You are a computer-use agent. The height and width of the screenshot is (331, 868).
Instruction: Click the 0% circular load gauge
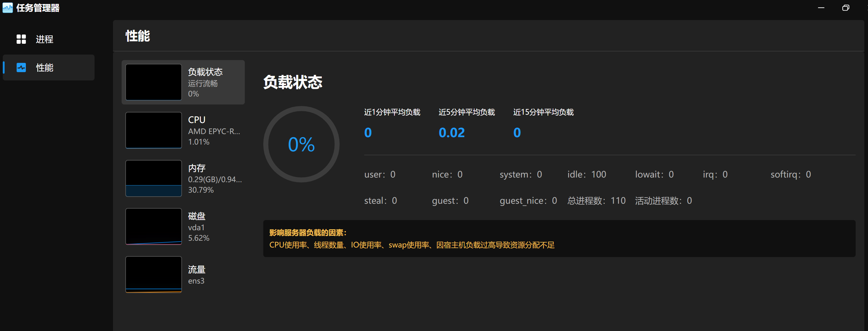coord(301,145)
